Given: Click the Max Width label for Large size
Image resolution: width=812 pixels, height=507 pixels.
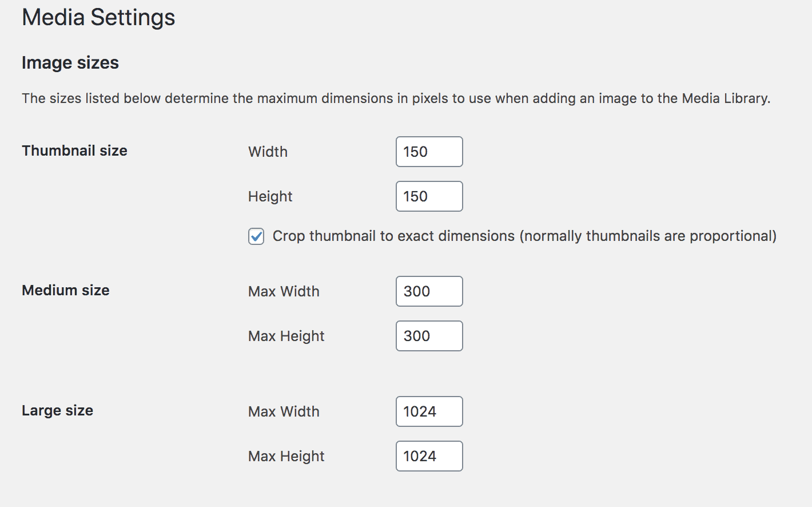Looking at the screenshot, I should pos(284,411).
